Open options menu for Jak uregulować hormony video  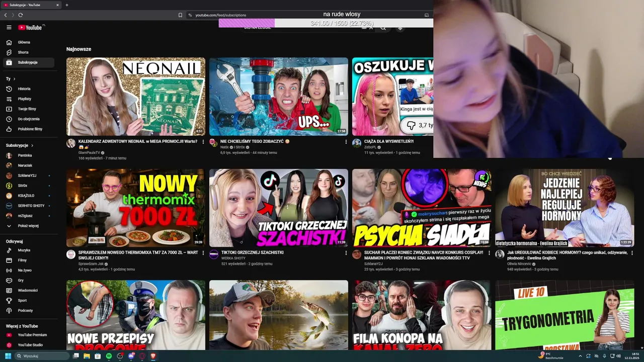coord(632,253)
